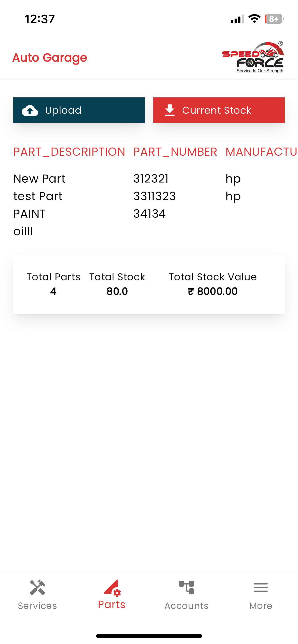Select the PAINT part row
Screen dimensions: 298x644
point(30,214)
